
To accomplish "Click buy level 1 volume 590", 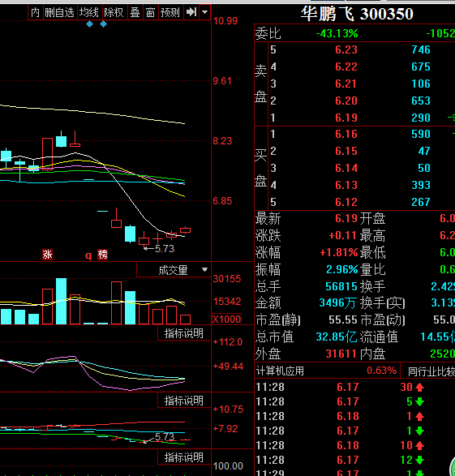I will pyautogui.click(x=421, y=134).
